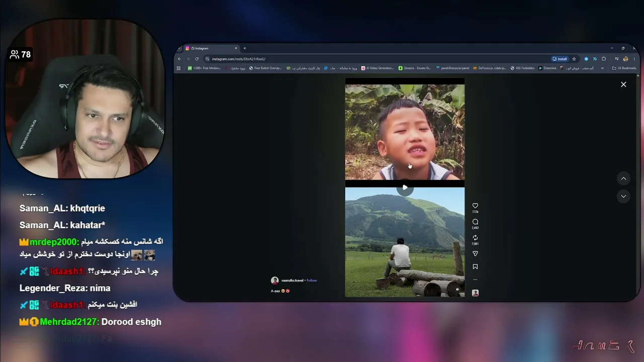Open the nasrullo.travel profile avatar
This screenshot has height=362, width=644.
[x=275, y=281]
